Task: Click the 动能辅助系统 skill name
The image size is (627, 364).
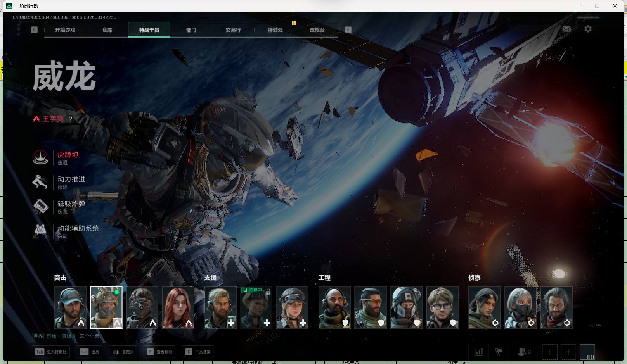Action: [78, 228]
